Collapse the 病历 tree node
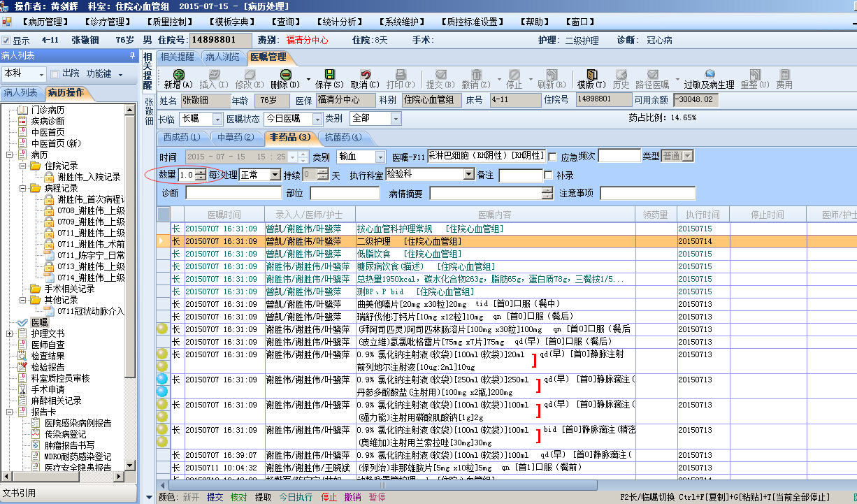Screen dimensions: 857x504 point(10,154)
